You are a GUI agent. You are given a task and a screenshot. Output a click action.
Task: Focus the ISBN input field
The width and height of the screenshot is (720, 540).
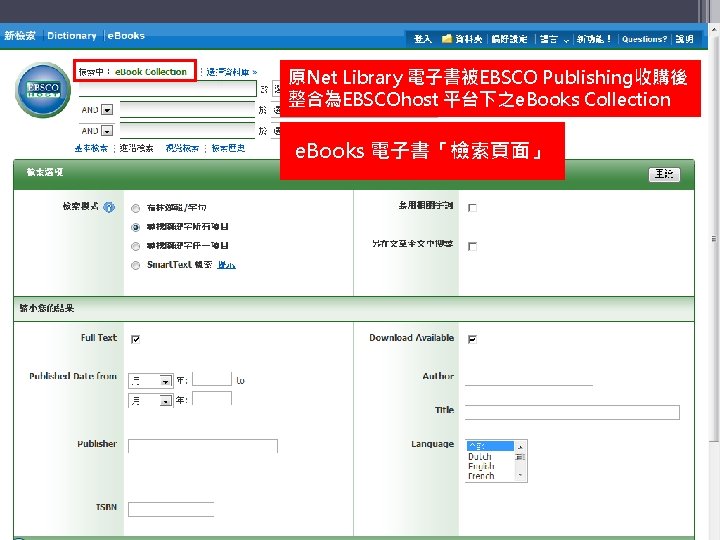[171, 509]
